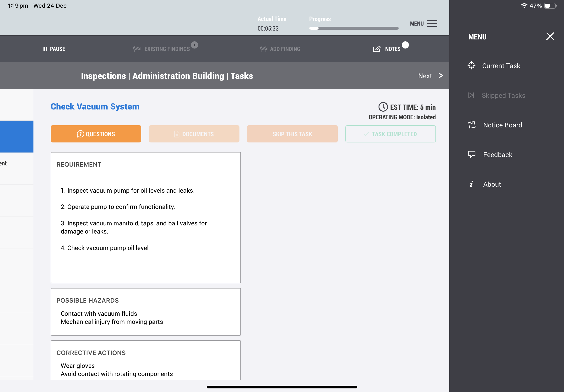Open the Documents tab
The height and width of the screenshot is (392, 564).
(194, 134)
